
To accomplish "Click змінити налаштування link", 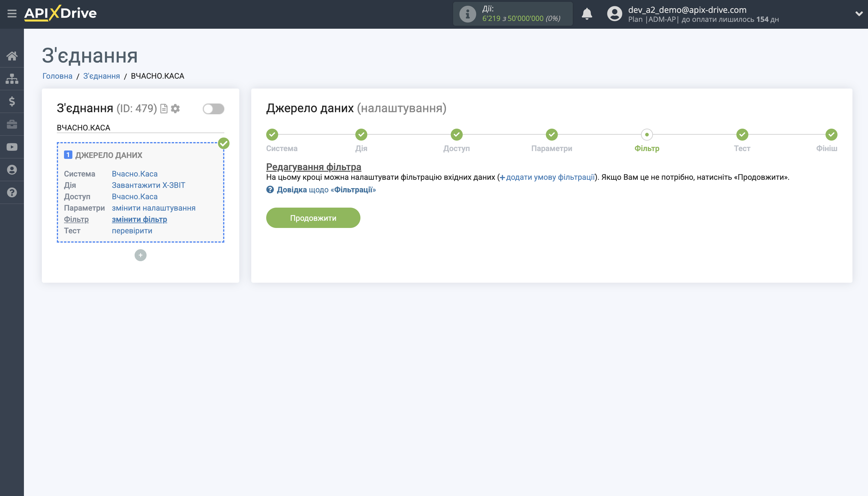I will [153, 208].
